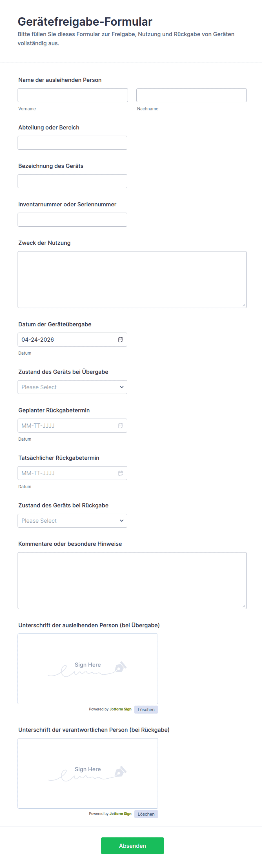The height and width of the screenshot is (868, 262).
Task: Click the Inventarnummer oder Seriennummer field
Action: tap(72, 220)
